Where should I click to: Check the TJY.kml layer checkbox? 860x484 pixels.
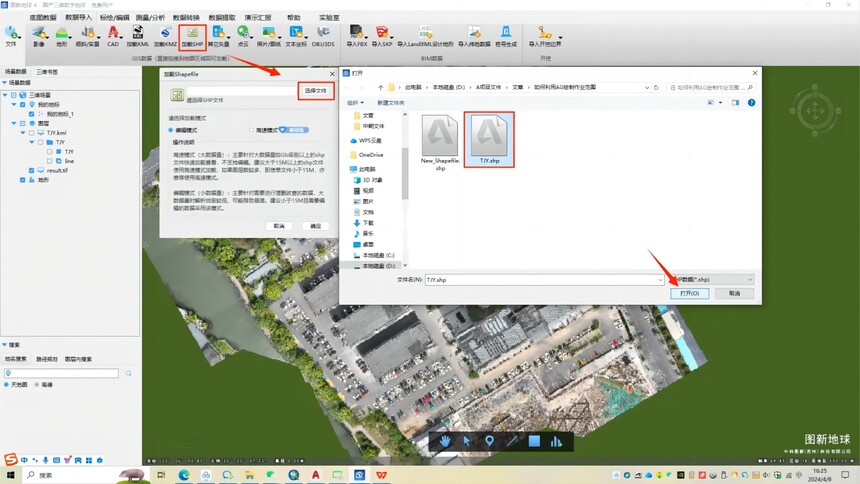[x=31, y=133]
